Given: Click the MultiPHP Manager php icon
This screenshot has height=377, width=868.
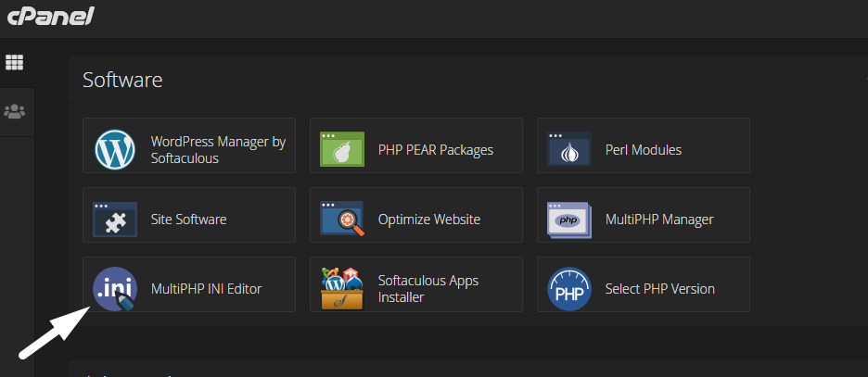Looking at the screenshot, I should point(569,220).
